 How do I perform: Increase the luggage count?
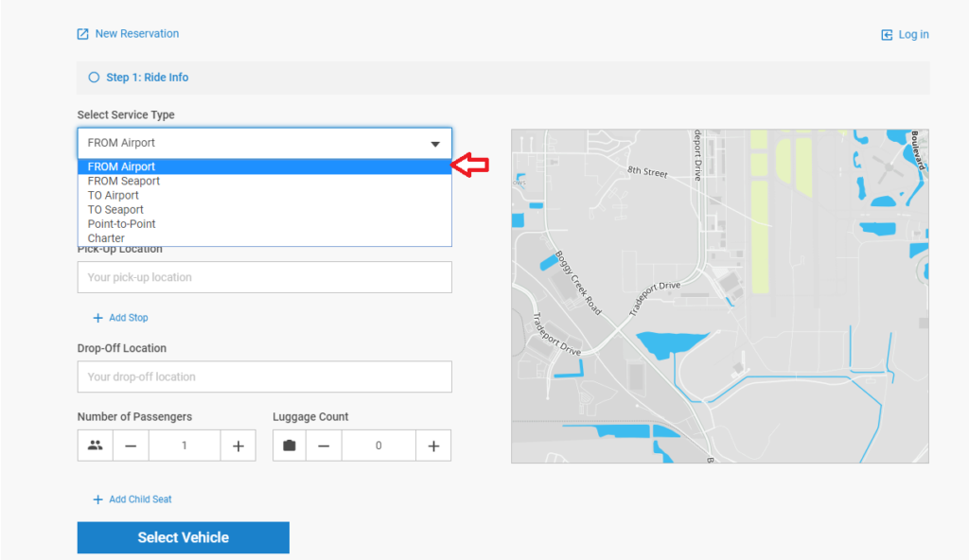(433, 446)
